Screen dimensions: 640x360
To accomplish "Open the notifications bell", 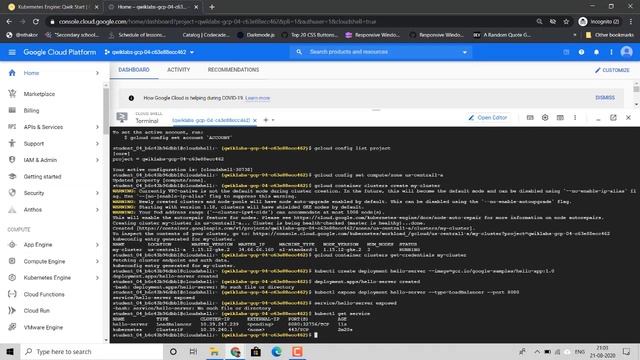I will pyautogui.click(x=596, y=52).
